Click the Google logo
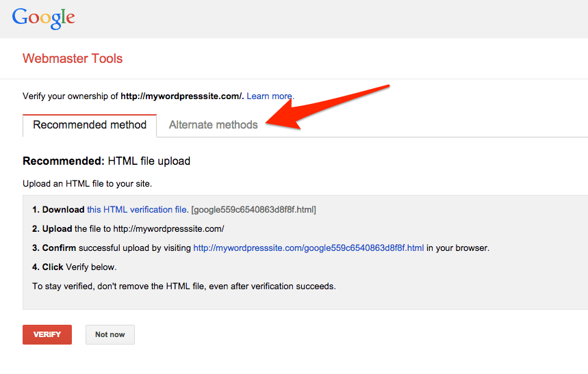The width and height of the screenshot is (588, 374). [x=43, y=18]
